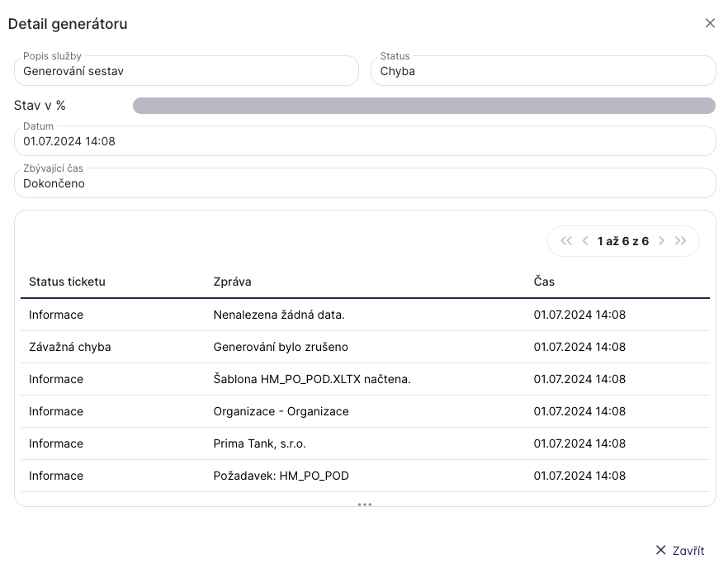Click the Stav v % progress bar
Image resolution: width=728 pixels, height=564 pixels.
[x=423, y=106]
